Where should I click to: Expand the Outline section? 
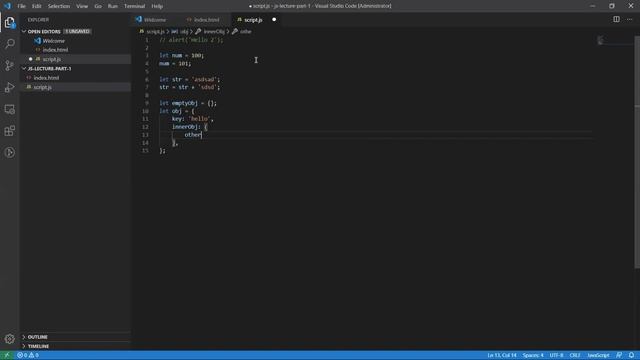click(38, 337)
